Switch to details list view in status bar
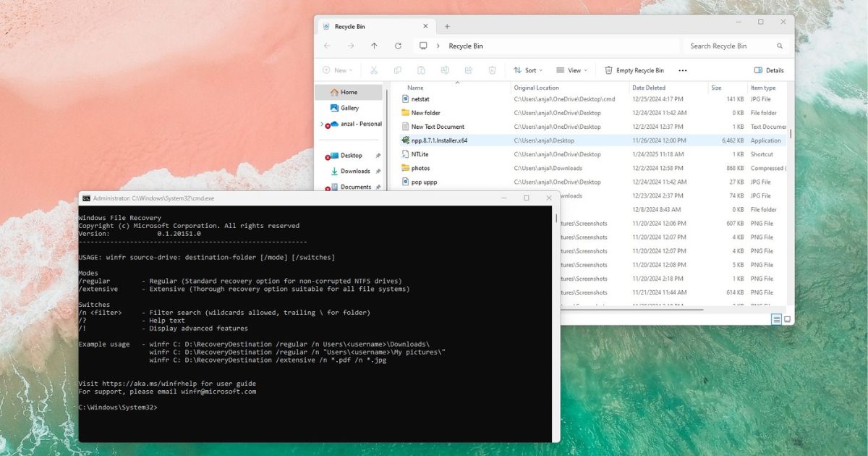This screenshot has height=456, width=868. pyautogui.click(x=776, y=319)
